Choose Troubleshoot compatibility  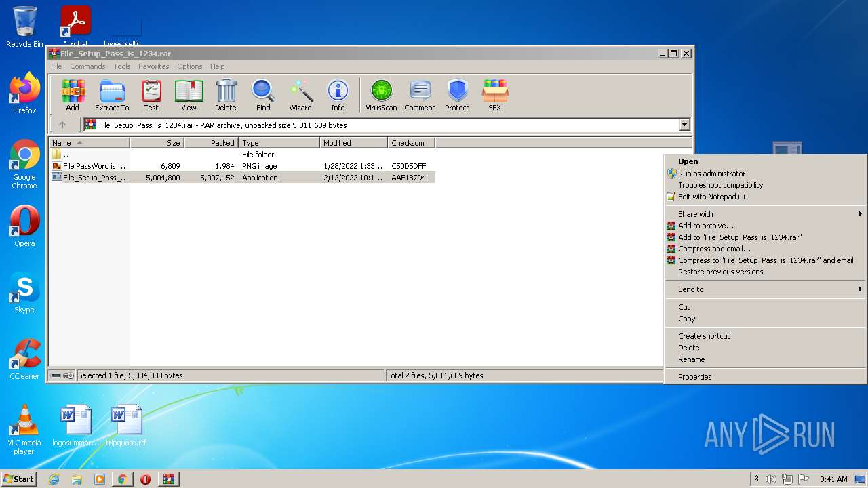click(x=765, y=185)
